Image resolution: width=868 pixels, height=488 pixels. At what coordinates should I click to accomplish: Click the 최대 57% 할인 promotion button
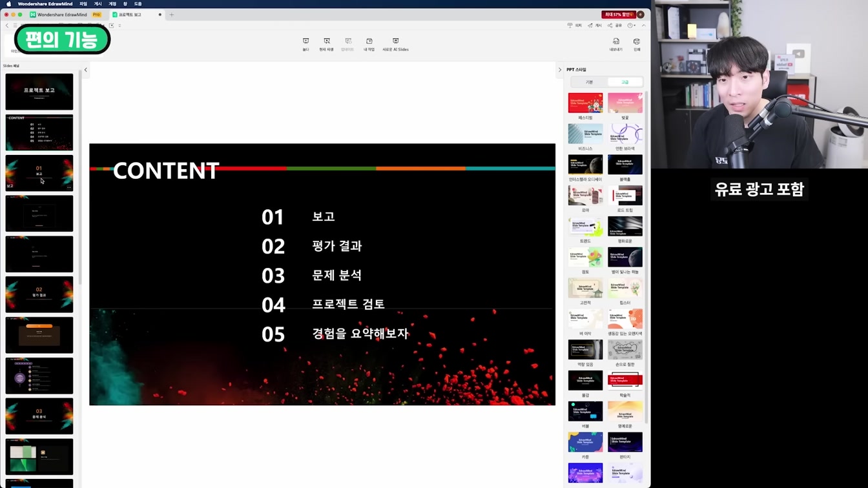pyautogui.click(x=617, y=14)
